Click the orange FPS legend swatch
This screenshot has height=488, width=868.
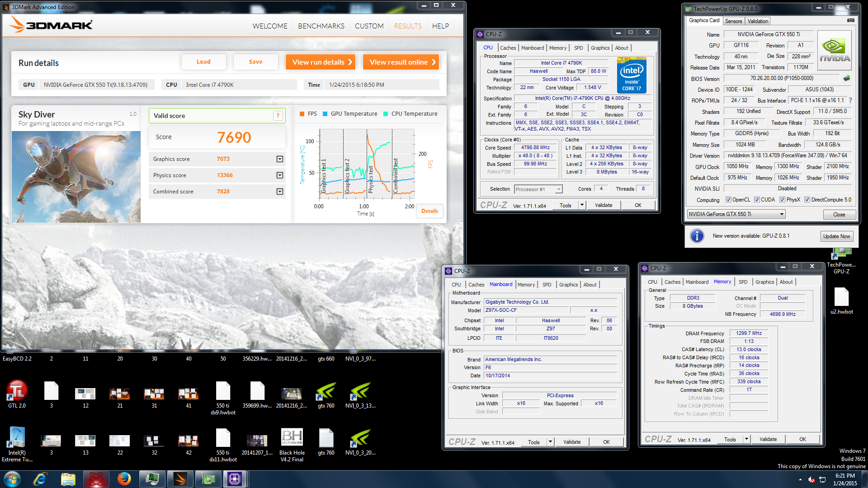[x=302, y=114]
